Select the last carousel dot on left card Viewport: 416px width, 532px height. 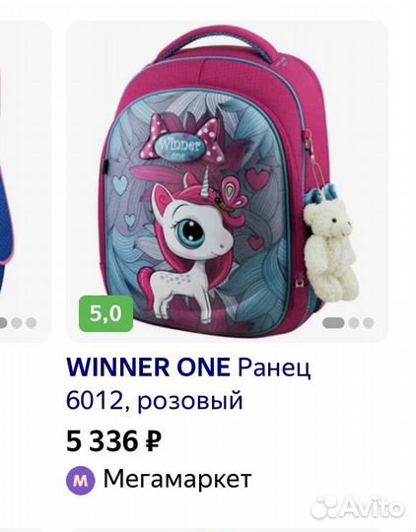(x=31, y=323)
